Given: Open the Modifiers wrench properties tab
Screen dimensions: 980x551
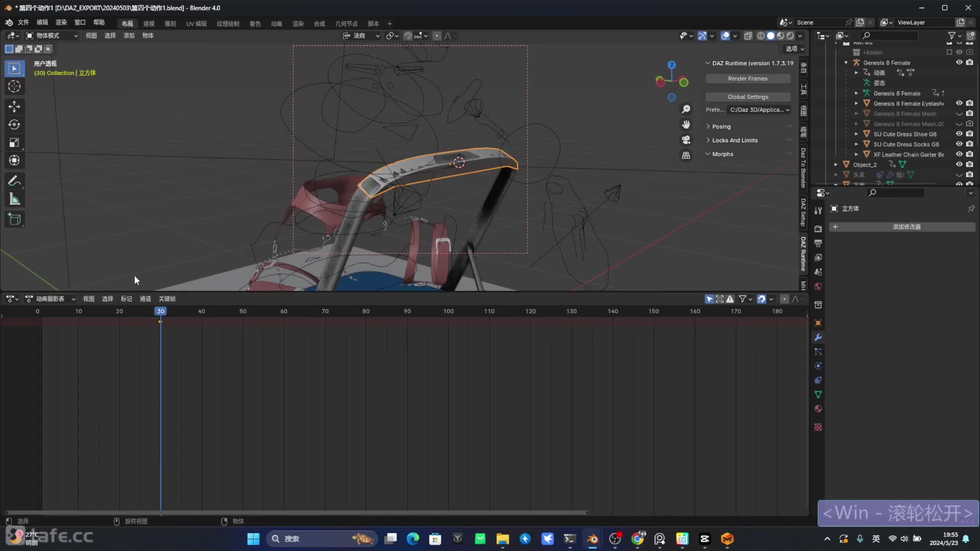Looking at the screenshot, I should point(818,337).
